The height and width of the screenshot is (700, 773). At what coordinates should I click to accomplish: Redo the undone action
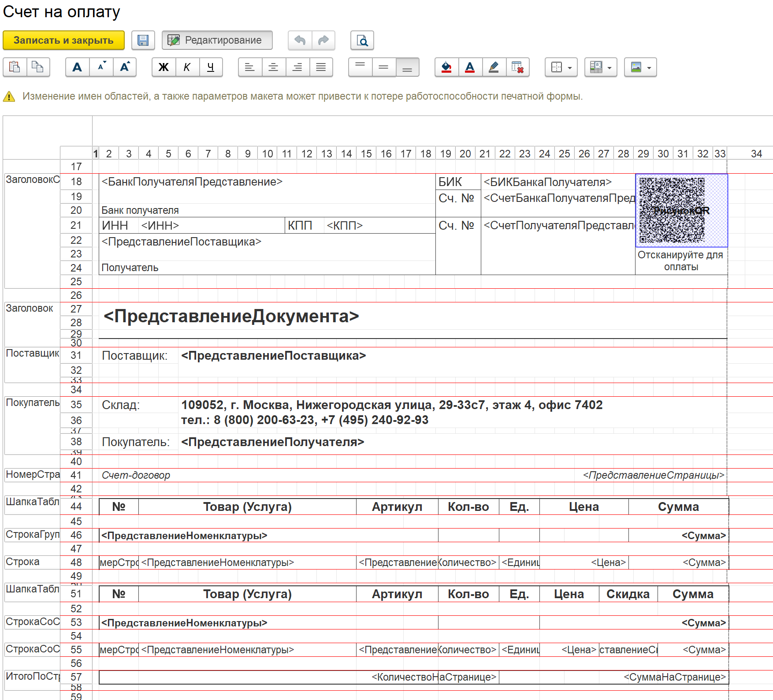pos(323,41)
